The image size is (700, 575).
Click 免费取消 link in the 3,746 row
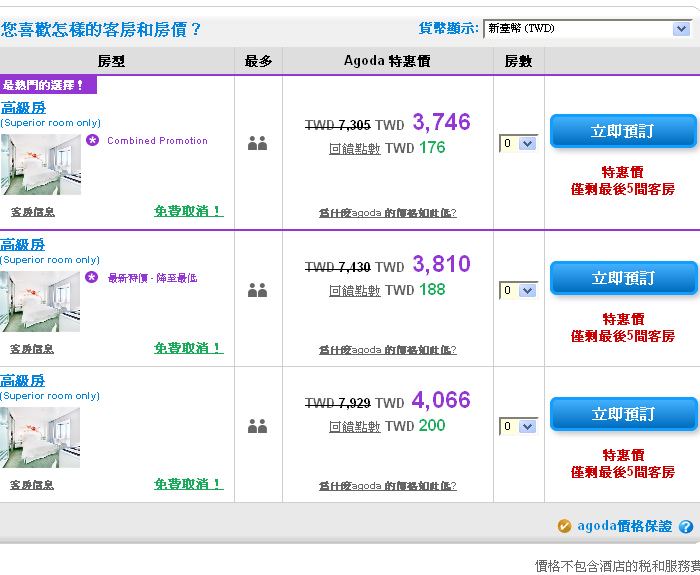(x=189, y=211)
